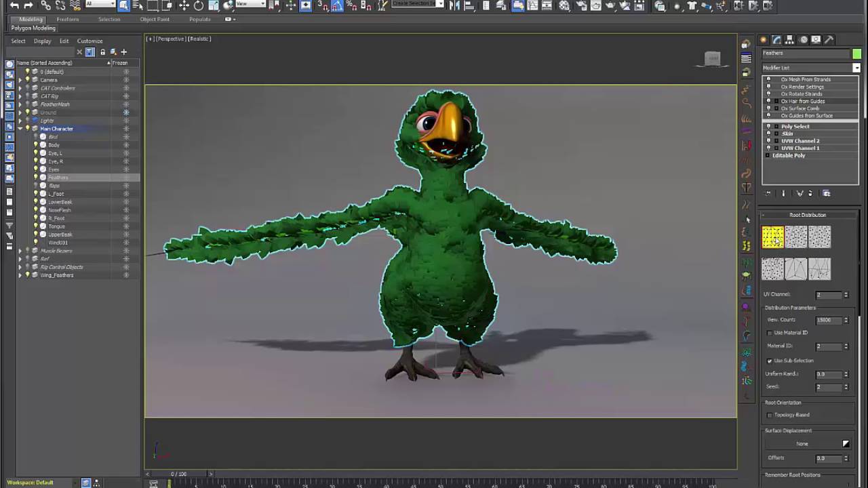Enable the Topology-Based checkbox
Viewport: 868px width, 488px height.
pos(770,415)
